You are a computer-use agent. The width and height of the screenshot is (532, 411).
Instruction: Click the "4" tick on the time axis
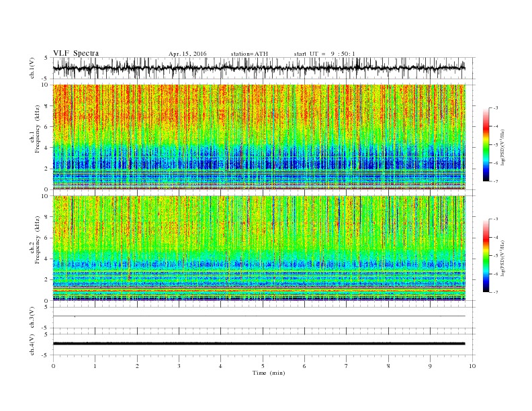pyautogui.click(x=220, y=366)
